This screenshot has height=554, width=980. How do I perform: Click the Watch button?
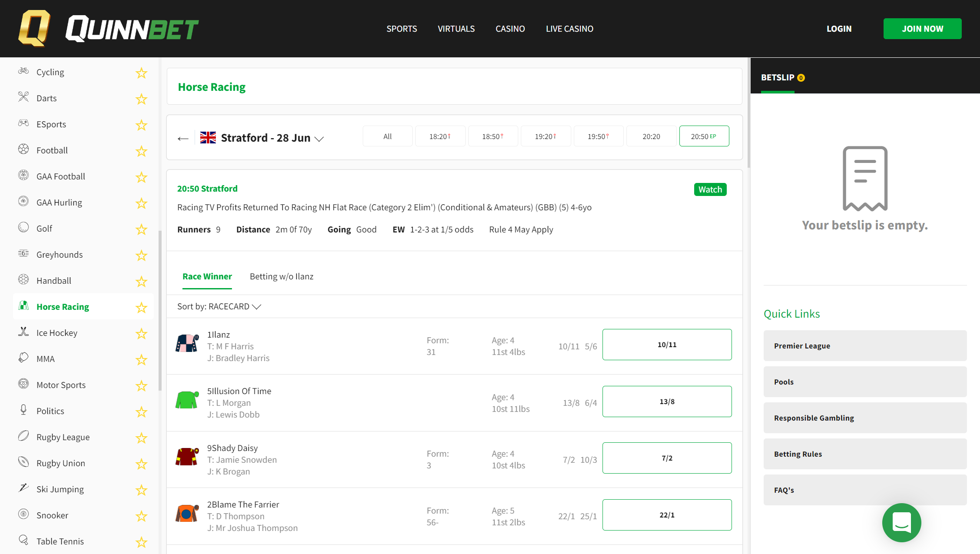tap(710, 189)
